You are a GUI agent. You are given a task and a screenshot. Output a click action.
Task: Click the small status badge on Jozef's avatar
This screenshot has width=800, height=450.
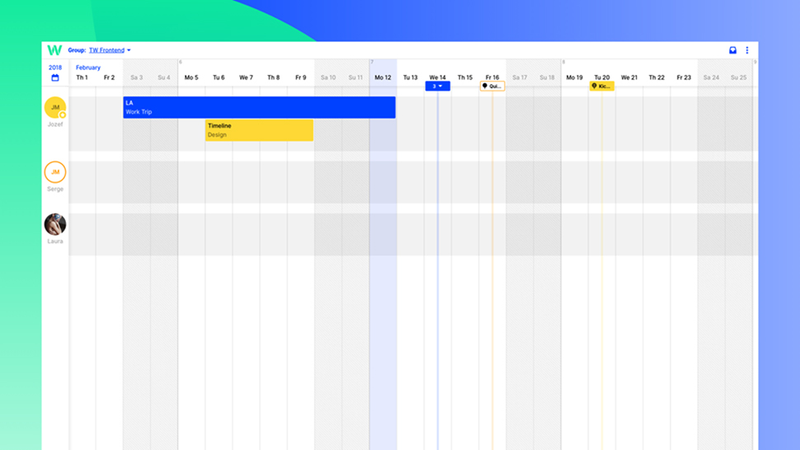[x=63, y=115]
